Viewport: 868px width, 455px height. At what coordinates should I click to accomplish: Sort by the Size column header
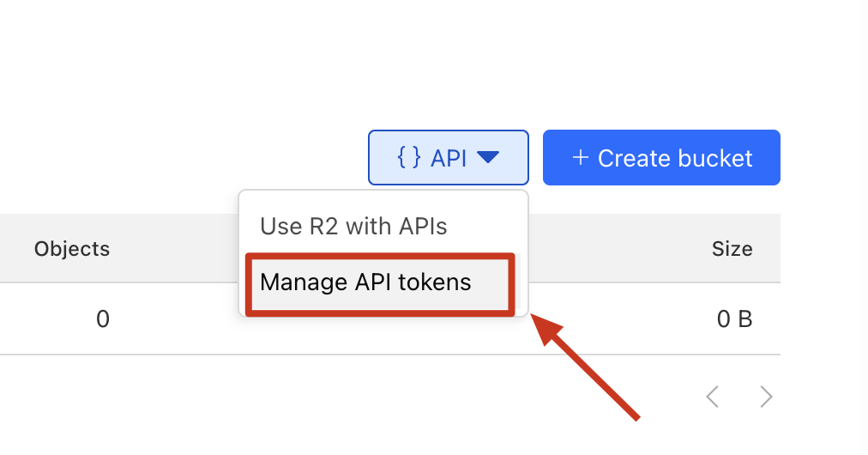pos(732,249)
